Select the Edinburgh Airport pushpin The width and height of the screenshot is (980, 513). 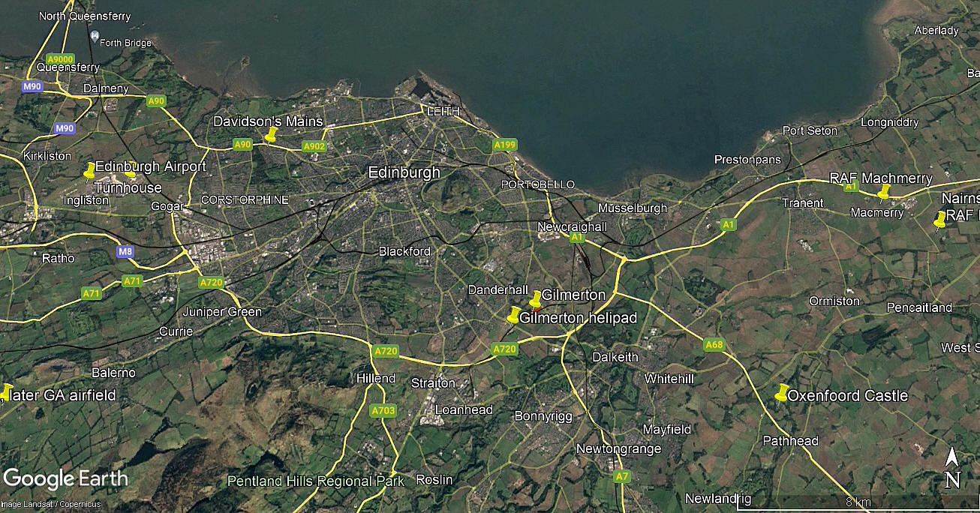coord(90,170)
